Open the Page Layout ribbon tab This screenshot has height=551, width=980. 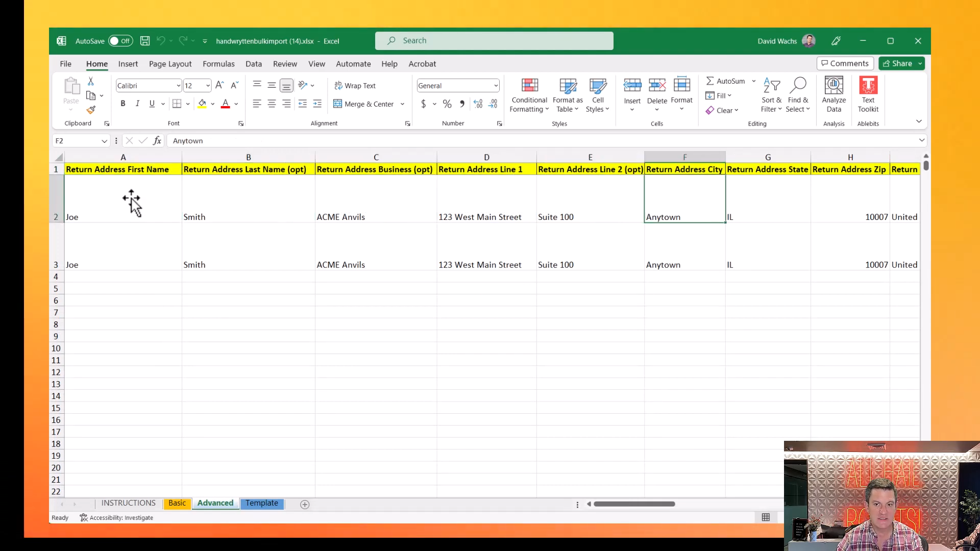click(x=170, y=64)
